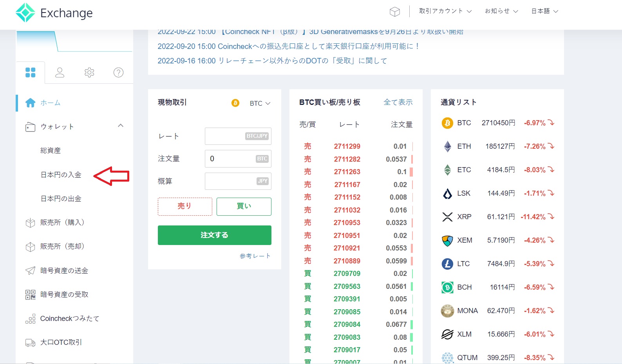This screenshot has width=622, height=364.
Task: Click the truck icon for 大口OTC取引
Action: click(x=30, y=342)
